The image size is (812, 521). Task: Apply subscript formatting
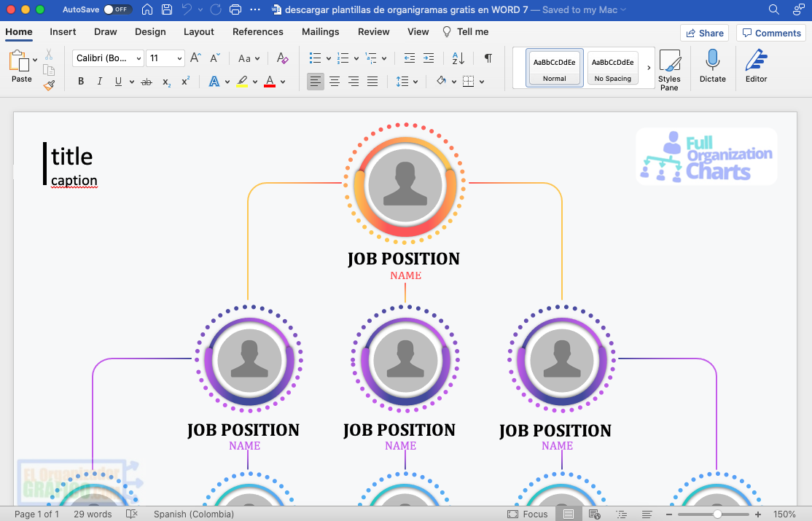pos(166,82)
